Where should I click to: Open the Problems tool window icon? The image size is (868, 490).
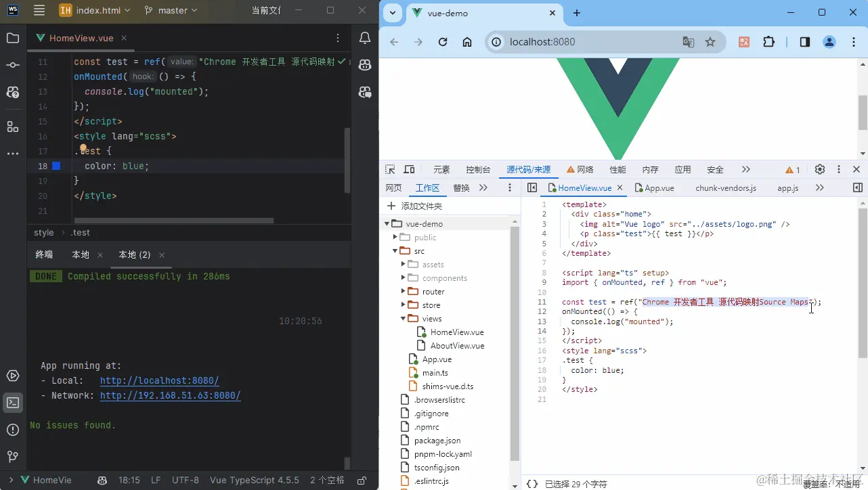(12, 430)
